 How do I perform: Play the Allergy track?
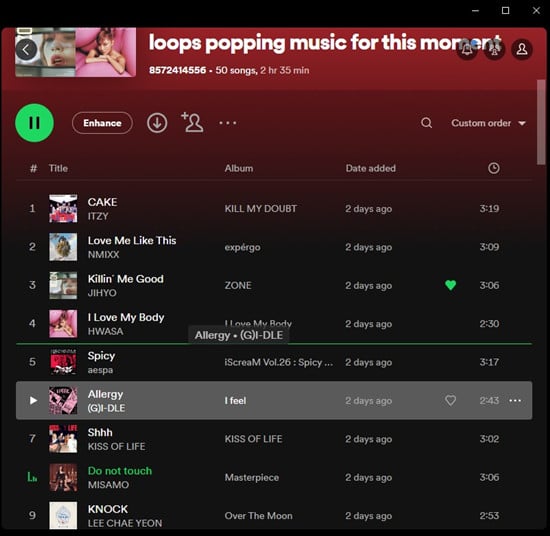[x=33, y=400]
